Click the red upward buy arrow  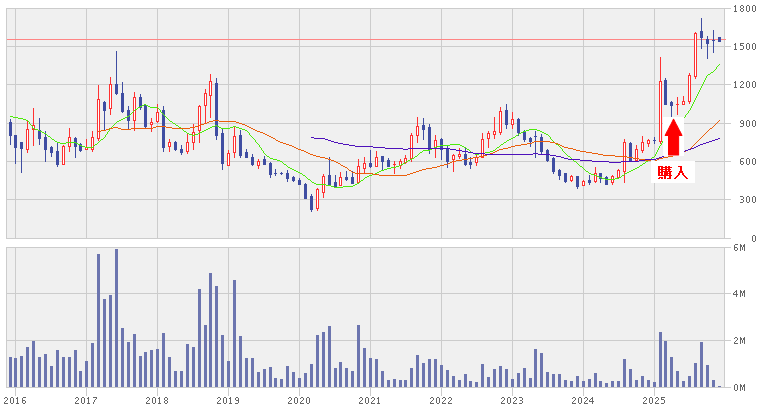[673, 138]
